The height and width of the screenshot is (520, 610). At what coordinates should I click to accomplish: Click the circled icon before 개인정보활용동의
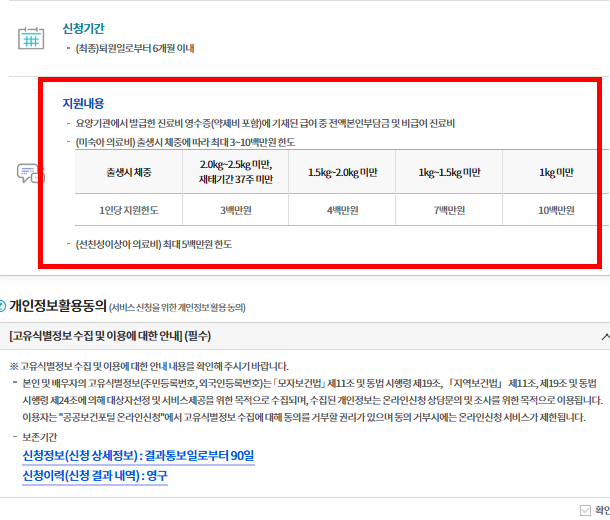click(x=2, y=306)
